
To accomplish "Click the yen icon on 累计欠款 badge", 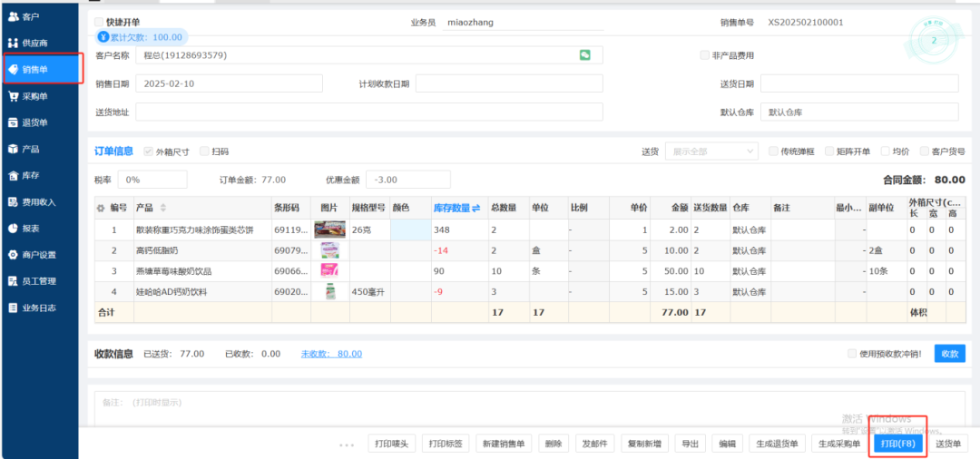I will click(103, 37).
